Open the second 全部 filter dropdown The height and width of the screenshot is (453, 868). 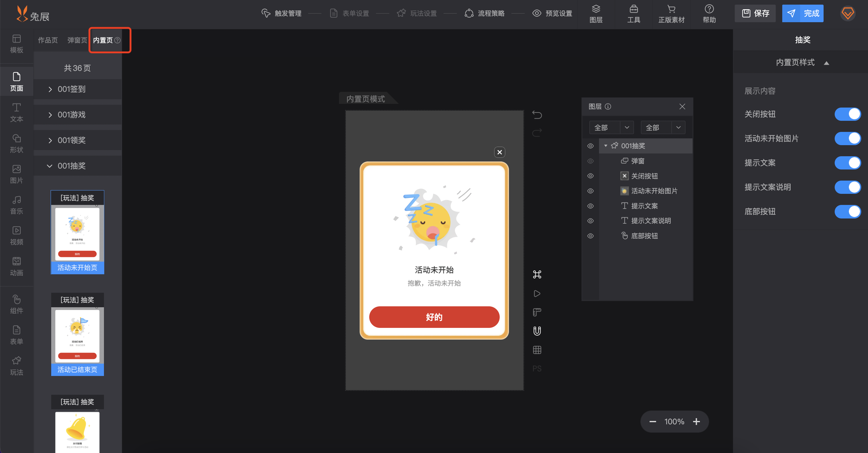pos(663,128)
